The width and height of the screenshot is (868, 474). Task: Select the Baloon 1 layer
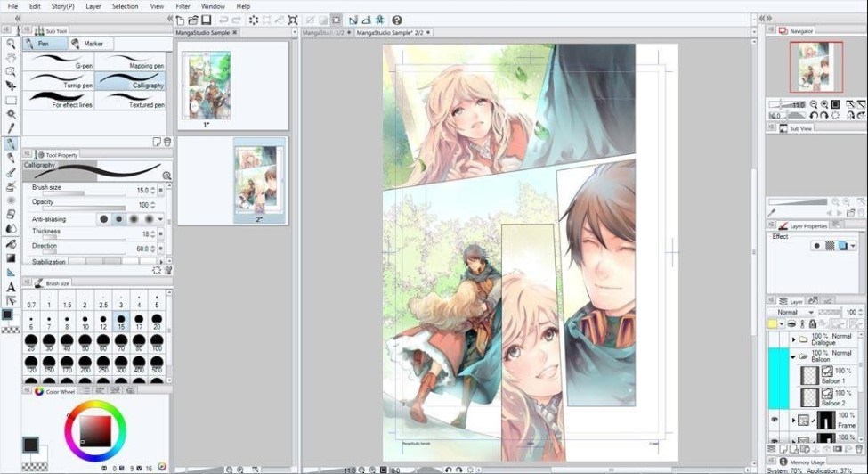pyautogui.click(x=824, y=375)
